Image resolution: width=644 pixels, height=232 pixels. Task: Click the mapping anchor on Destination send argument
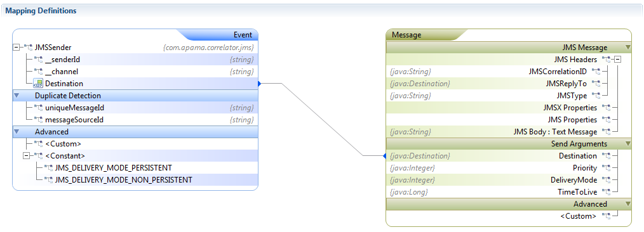pos(384,156)
